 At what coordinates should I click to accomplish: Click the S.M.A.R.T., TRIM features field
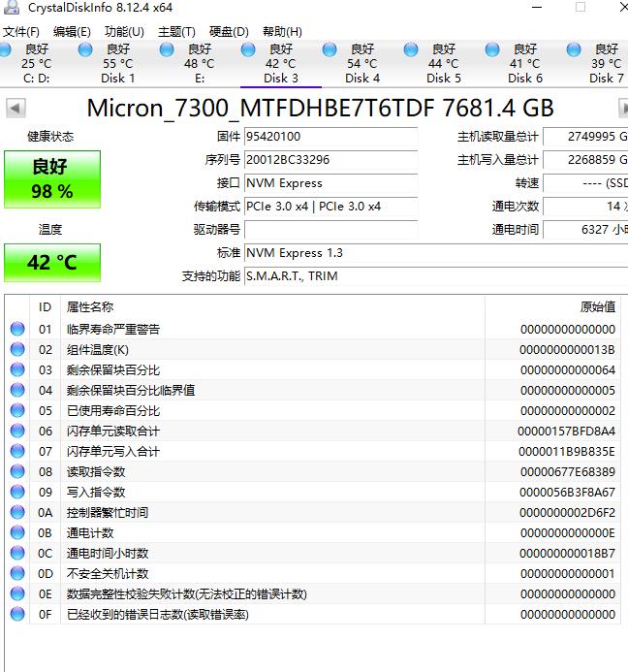click(x=436, y=276)
